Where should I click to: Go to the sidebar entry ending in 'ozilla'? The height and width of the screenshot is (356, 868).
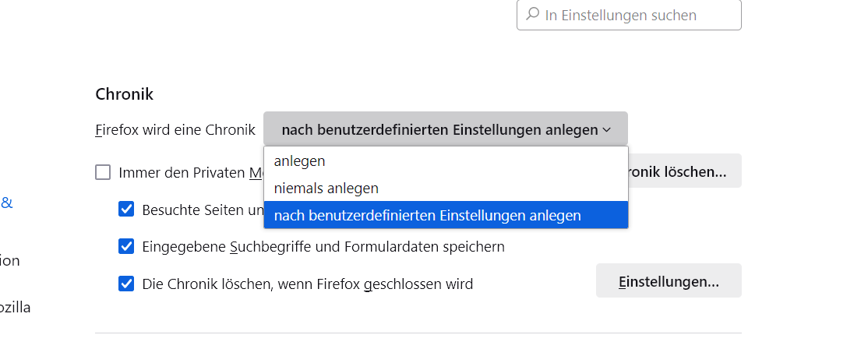tap(16, 307)
